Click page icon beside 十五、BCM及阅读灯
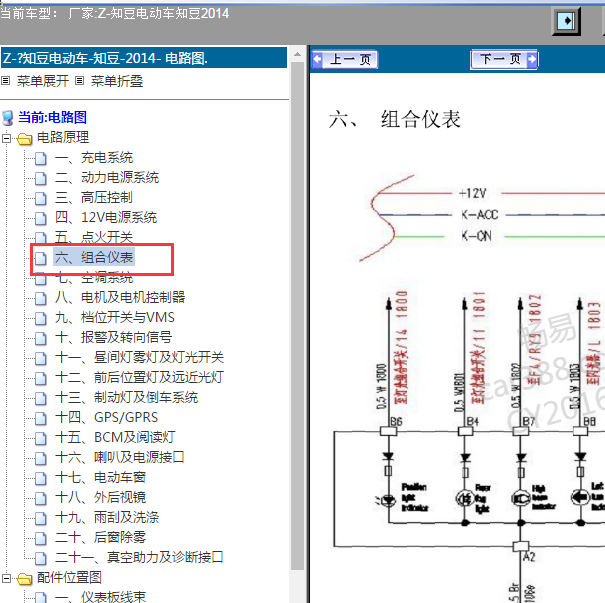Image resolution: width=605 pixels, height=603 pixels. point(41,439)
